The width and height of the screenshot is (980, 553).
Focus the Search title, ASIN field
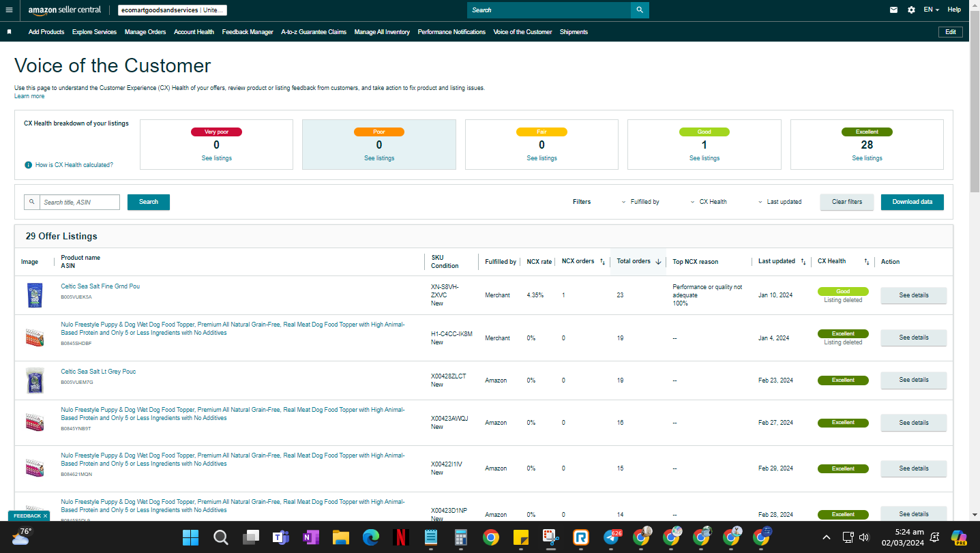click(80, 203)
